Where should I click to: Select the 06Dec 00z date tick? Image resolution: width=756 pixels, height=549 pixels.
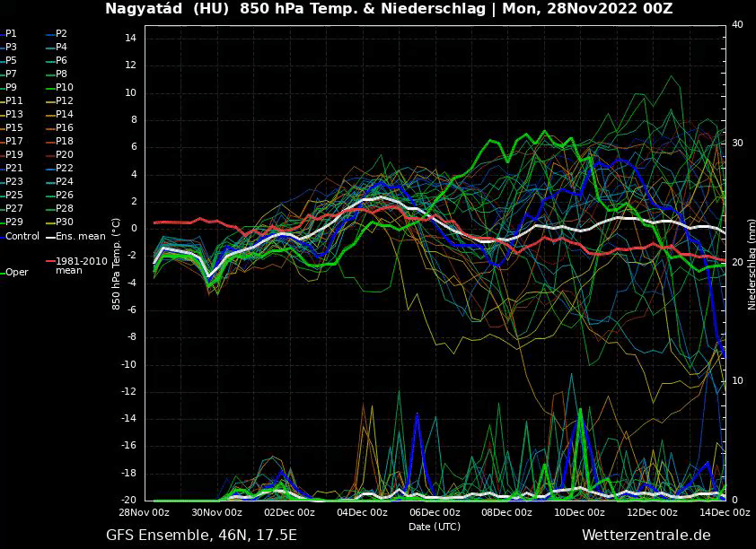(435, 512)
